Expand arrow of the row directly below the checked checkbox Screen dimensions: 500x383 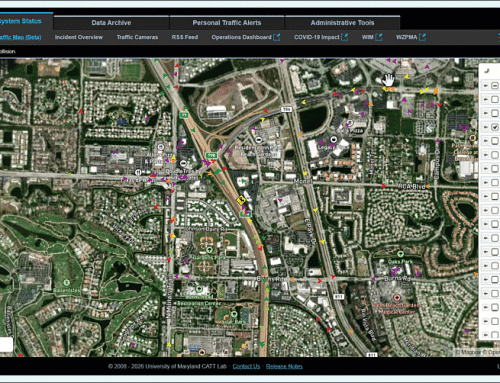[x=486, y=141]
